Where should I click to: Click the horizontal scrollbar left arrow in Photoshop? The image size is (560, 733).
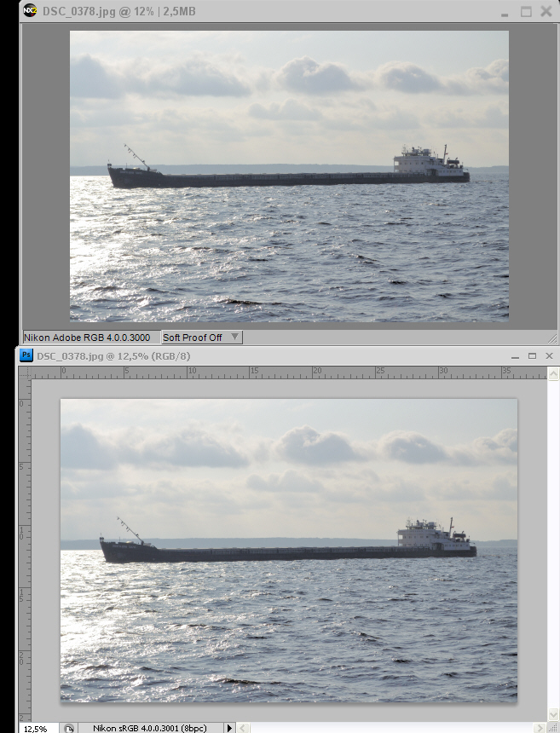click(243, 728)
